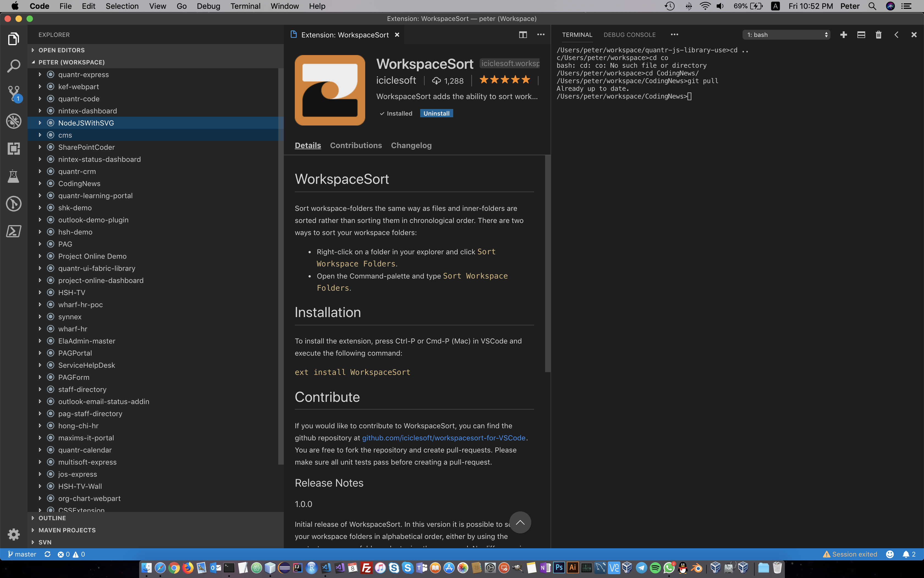Open editor More Actions ellipsis menu
The width and height of the screenshot is (924, 578).
541,35
